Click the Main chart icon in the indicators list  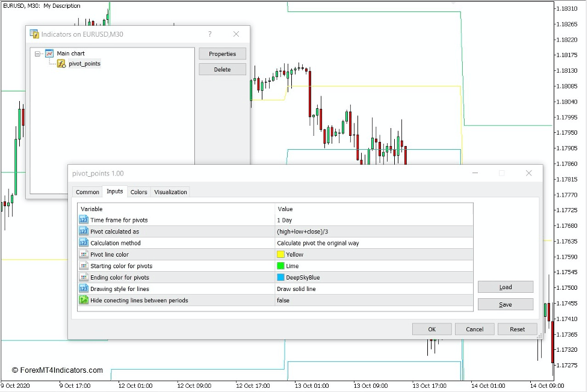click(49, 53)
